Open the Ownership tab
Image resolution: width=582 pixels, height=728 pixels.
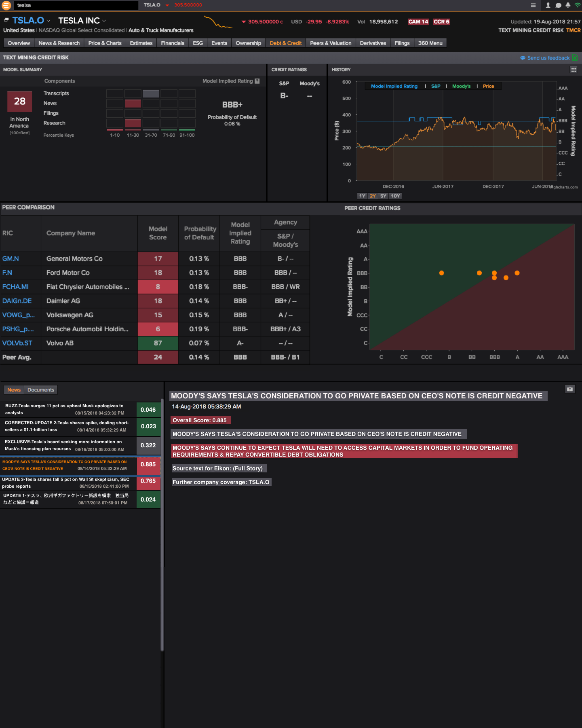248,43
